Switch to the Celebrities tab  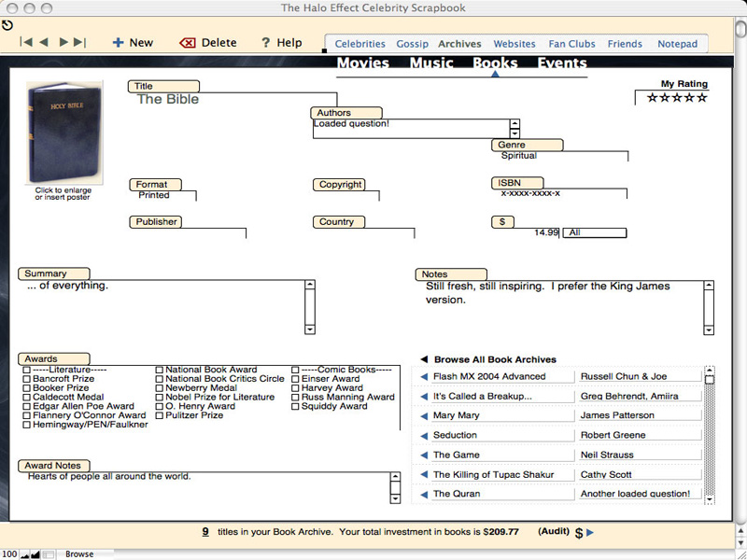(360, 44)
